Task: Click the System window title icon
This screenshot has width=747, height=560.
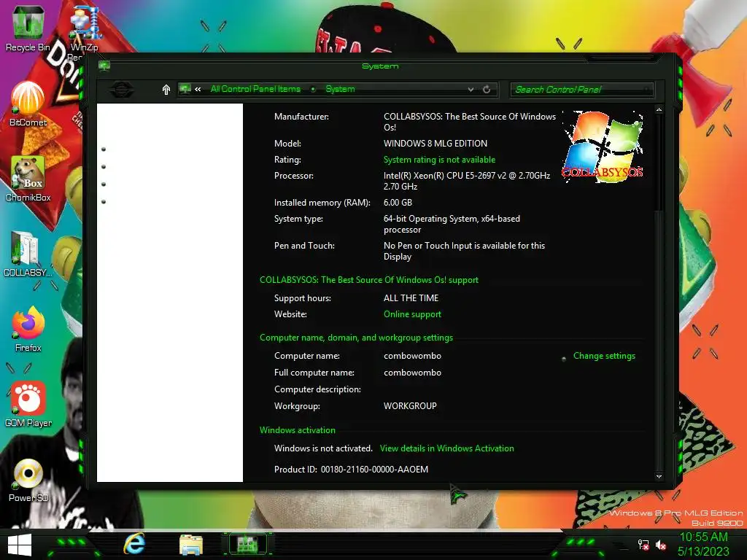Action: [x=104, y=66]
